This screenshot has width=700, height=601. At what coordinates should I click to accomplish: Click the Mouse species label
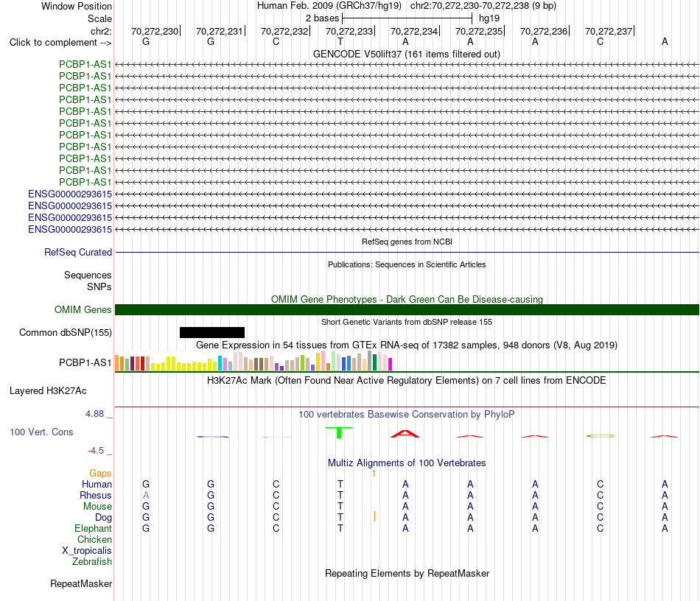tap(97, 507)
